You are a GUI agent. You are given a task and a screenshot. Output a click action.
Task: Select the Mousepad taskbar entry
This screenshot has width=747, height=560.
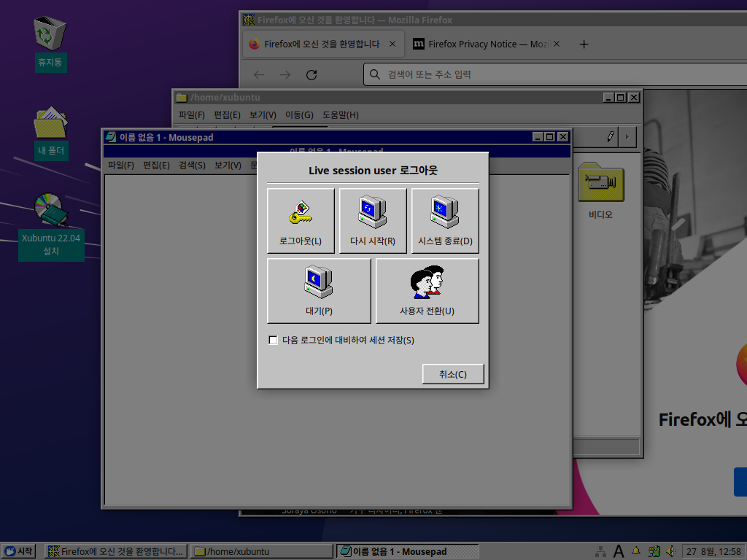coord(407,551)
